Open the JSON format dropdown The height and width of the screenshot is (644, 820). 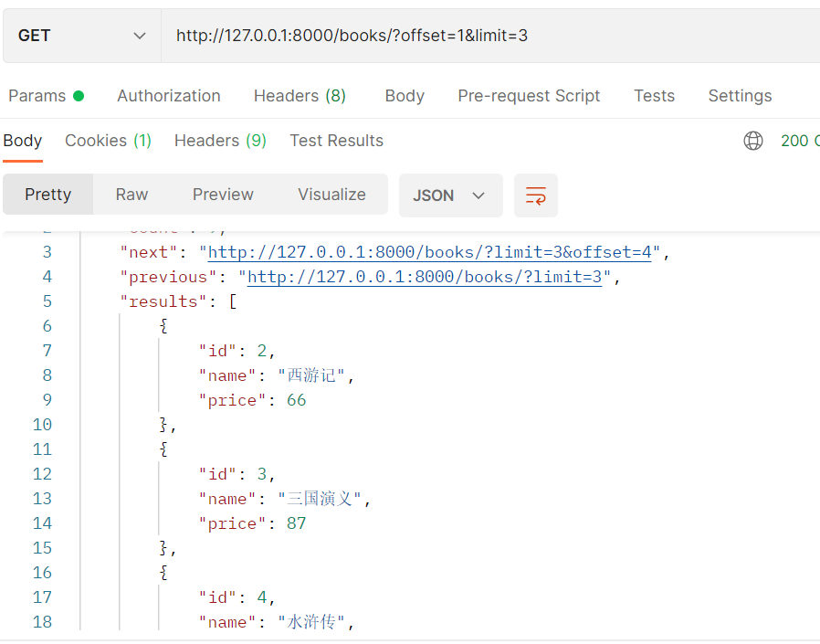point(450,195)
